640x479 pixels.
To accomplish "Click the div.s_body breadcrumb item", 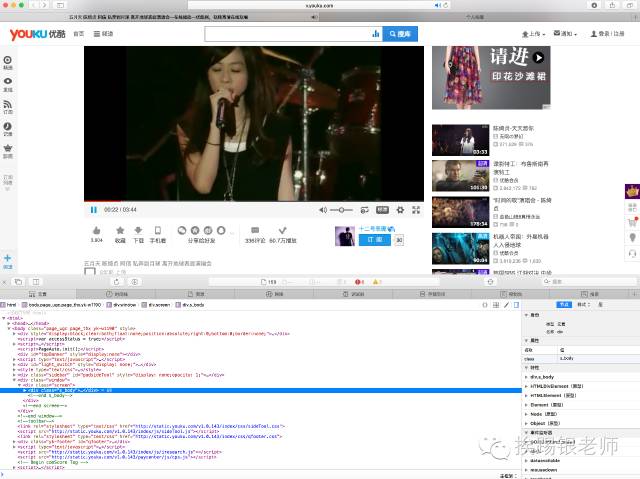I will [x=190, y=305].
